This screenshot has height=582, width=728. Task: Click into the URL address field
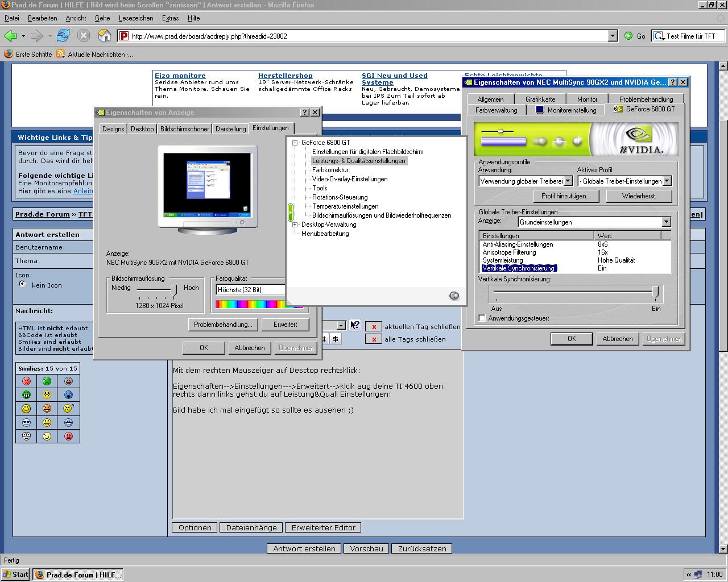(364, 36)
